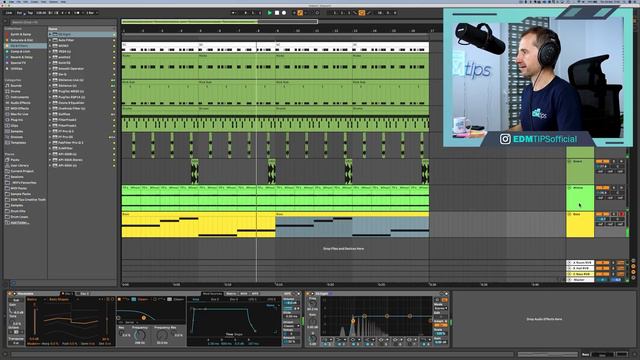Open the Templates browser category

coord(18,143)
